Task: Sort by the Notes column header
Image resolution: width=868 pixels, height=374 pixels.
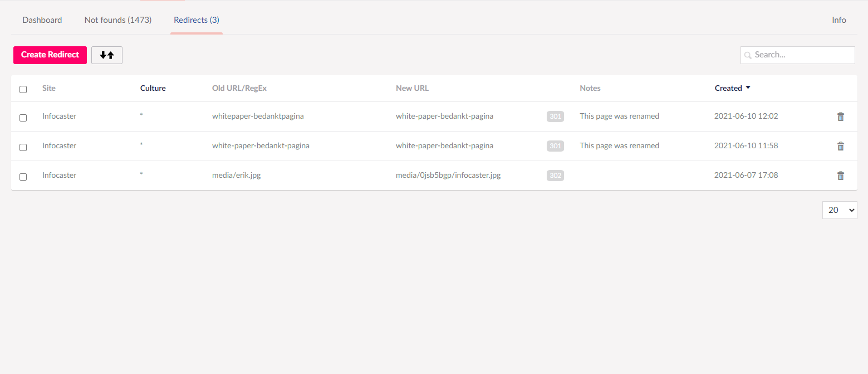Action: (590, 88)
